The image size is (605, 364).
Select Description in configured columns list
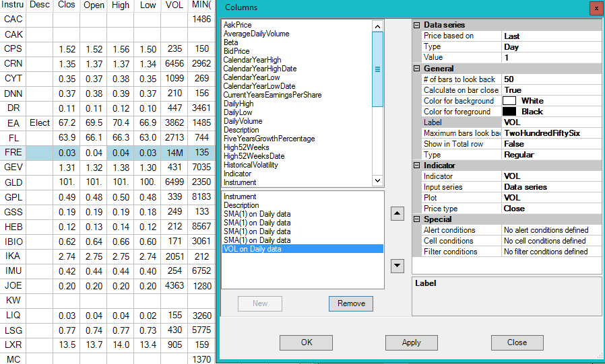241,205
